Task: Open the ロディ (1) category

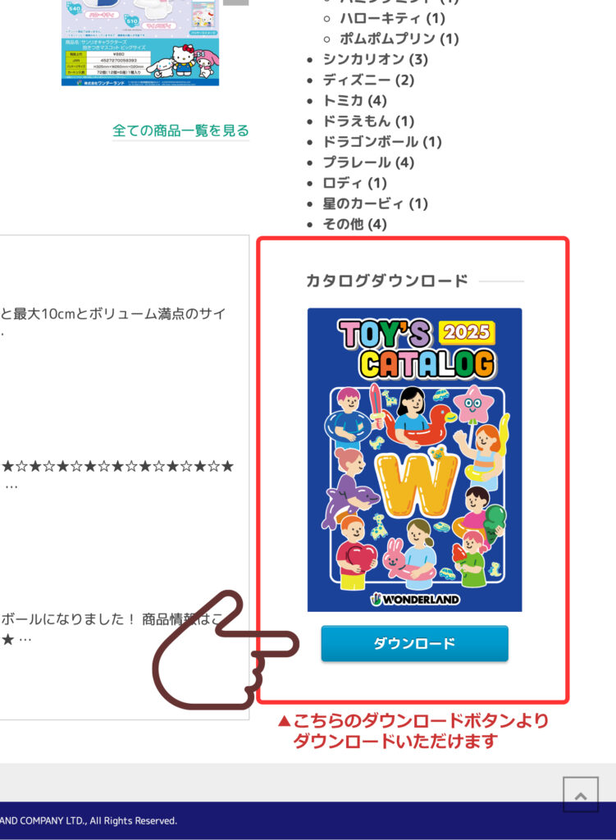Action: (354, 183)
